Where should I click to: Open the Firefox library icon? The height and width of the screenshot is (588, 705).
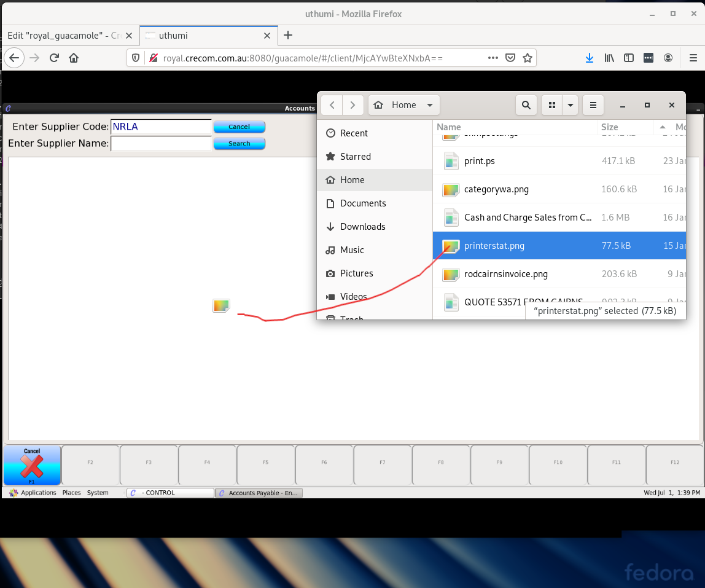(x=609, y=58)
